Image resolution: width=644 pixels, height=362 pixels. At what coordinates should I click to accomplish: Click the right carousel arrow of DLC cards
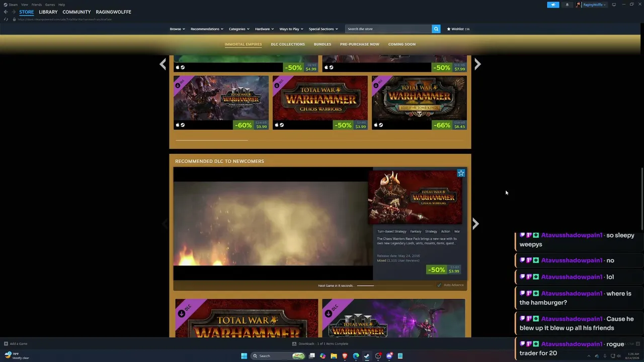477,64
